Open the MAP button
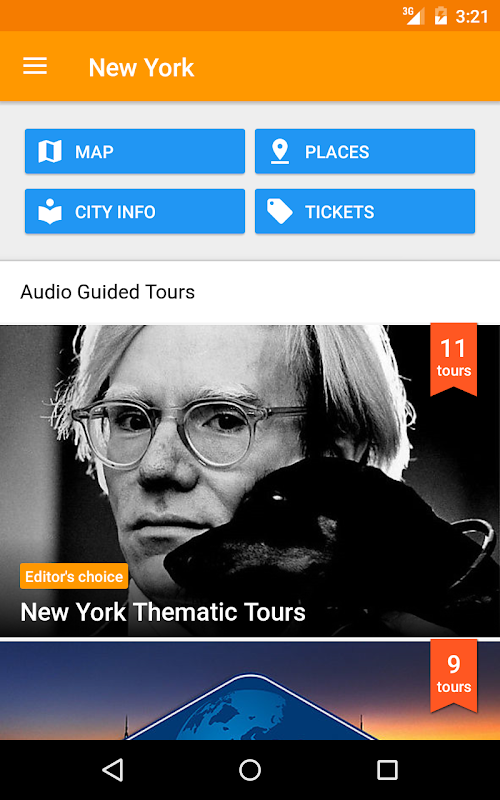 pos(135,151)
